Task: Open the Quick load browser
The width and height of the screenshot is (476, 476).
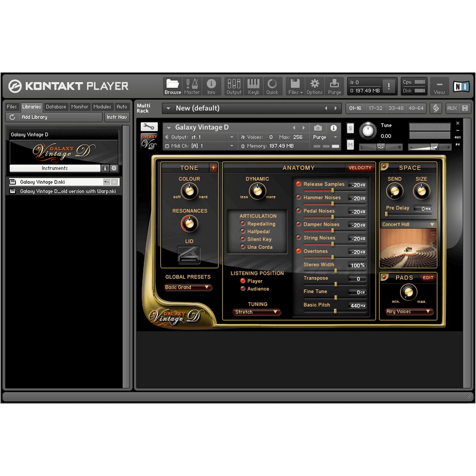Action: click(x=273, y=86)
